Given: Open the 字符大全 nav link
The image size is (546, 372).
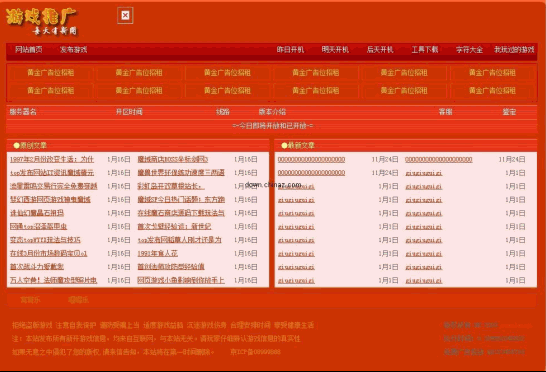Looking at the screenshot, I should tap(469, 50).
